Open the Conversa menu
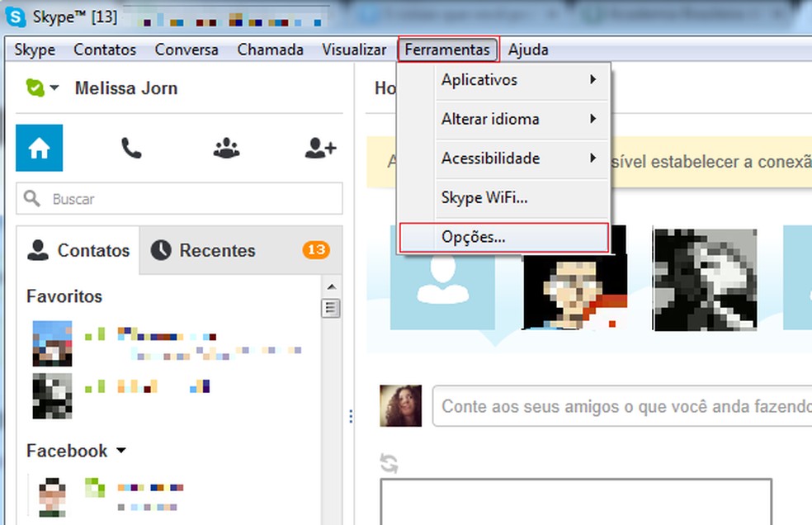Screen dimensions: 812x525 click(186, 50)
